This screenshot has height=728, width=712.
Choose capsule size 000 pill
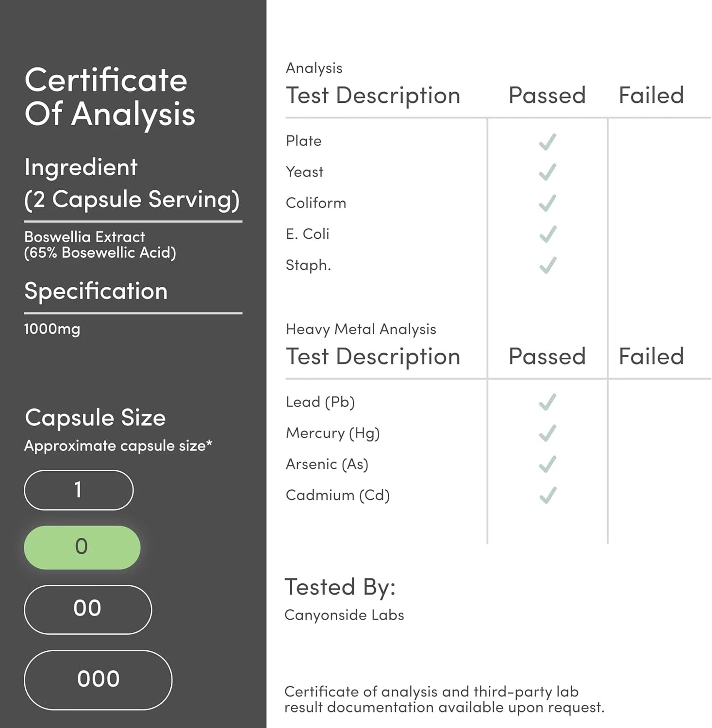(x=98, y=679)
